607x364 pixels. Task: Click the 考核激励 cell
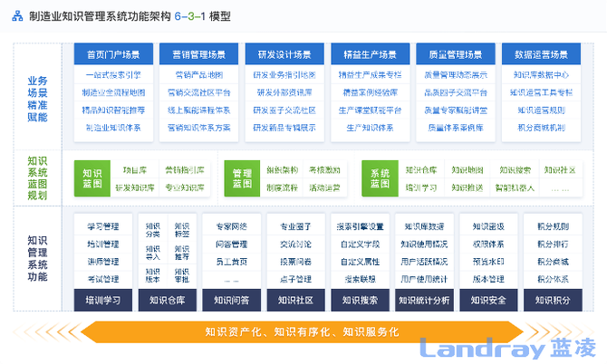pos(324,170)
